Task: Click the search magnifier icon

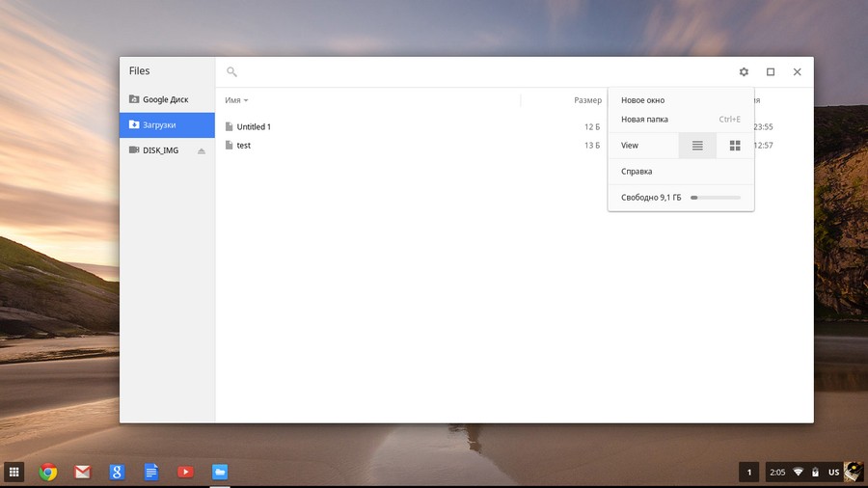Action: click(x=231, y=71)
